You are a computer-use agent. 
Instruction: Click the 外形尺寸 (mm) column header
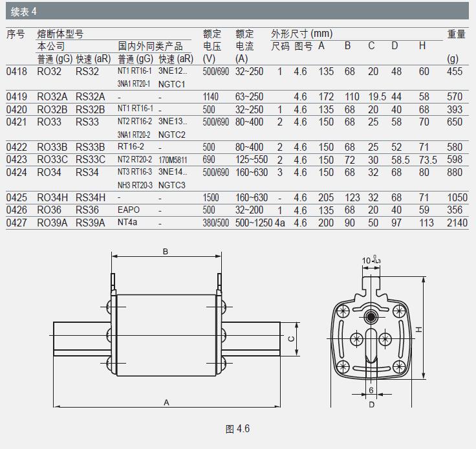click(x=302, y=34)
